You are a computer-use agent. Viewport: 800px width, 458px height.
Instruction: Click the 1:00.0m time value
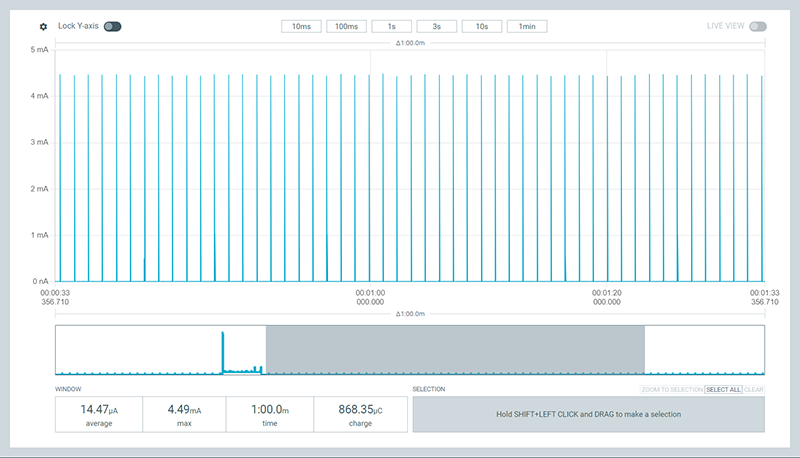coord(270,410)
